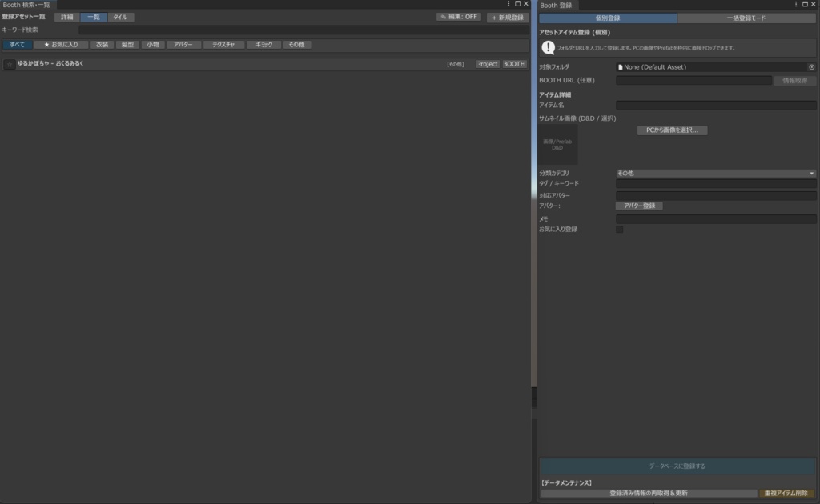Focus the BOOTH URL (任意) input field

click(x=693, y=81)
